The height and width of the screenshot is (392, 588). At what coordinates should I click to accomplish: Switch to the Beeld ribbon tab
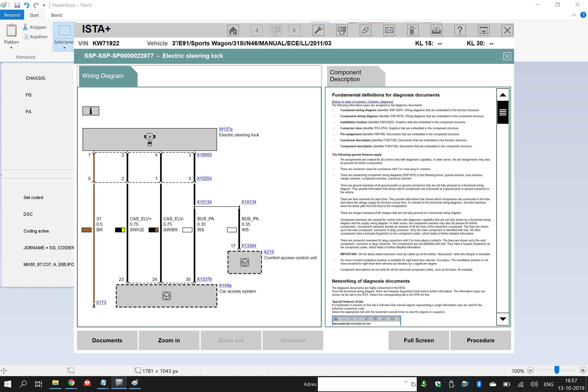click(57, 15)
